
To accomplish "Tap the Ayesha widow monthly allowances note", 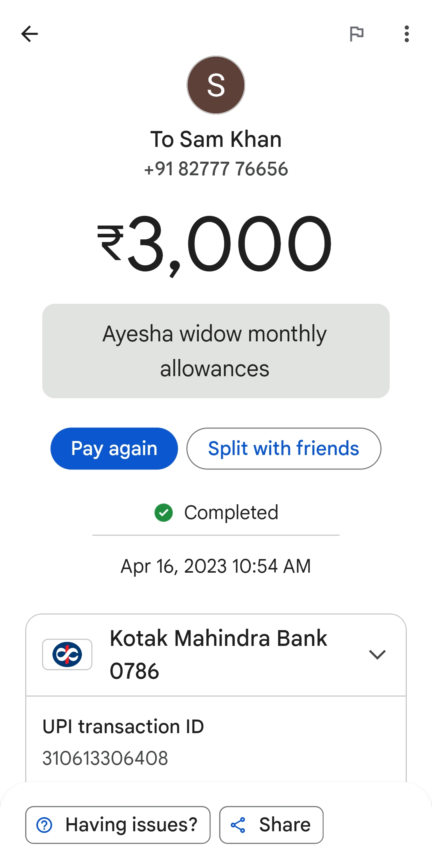I will (216, 351).
